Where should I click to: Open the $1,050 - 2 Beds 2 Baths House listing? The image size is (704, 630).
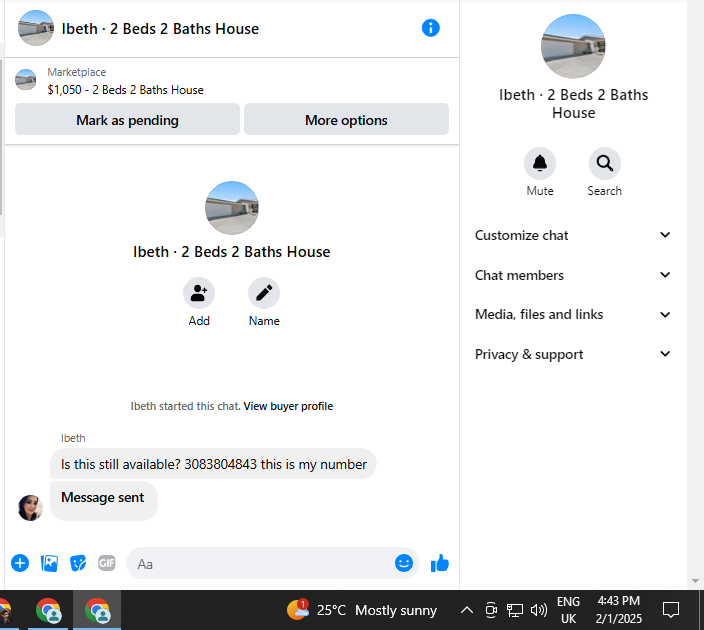pyautogui.click(x=126, y=90)
